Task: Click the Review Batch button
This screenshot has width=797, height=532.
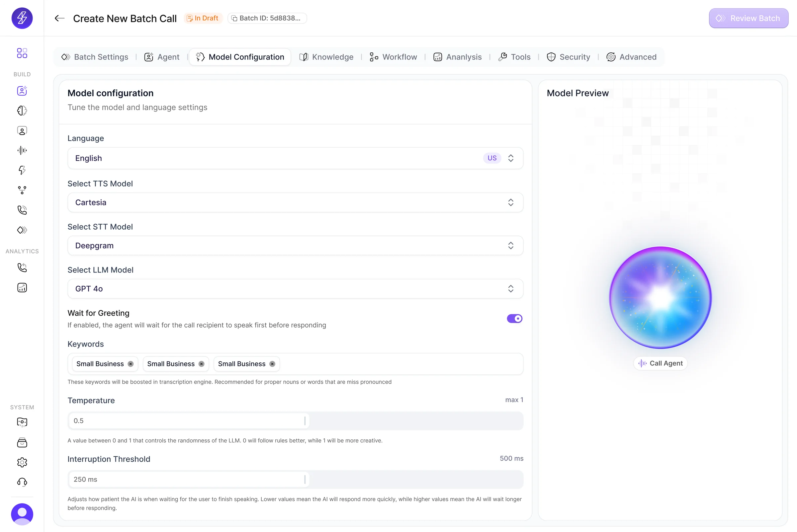Action: point(748,18)
